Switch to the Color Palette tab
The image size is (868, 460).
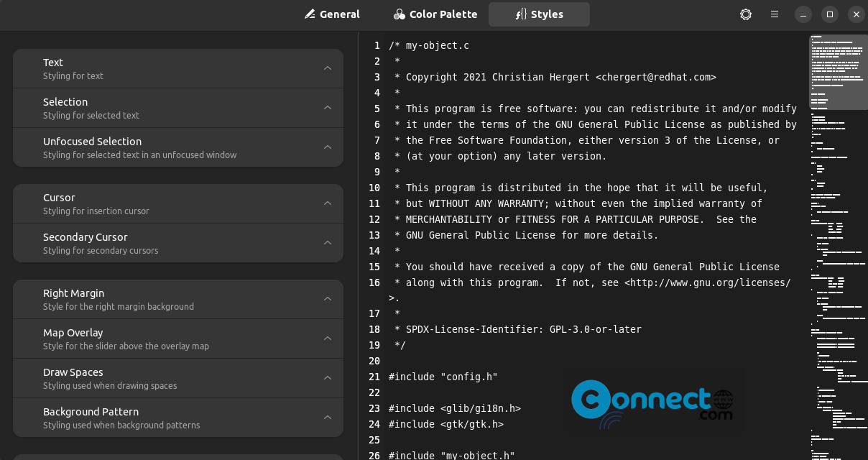435,14
